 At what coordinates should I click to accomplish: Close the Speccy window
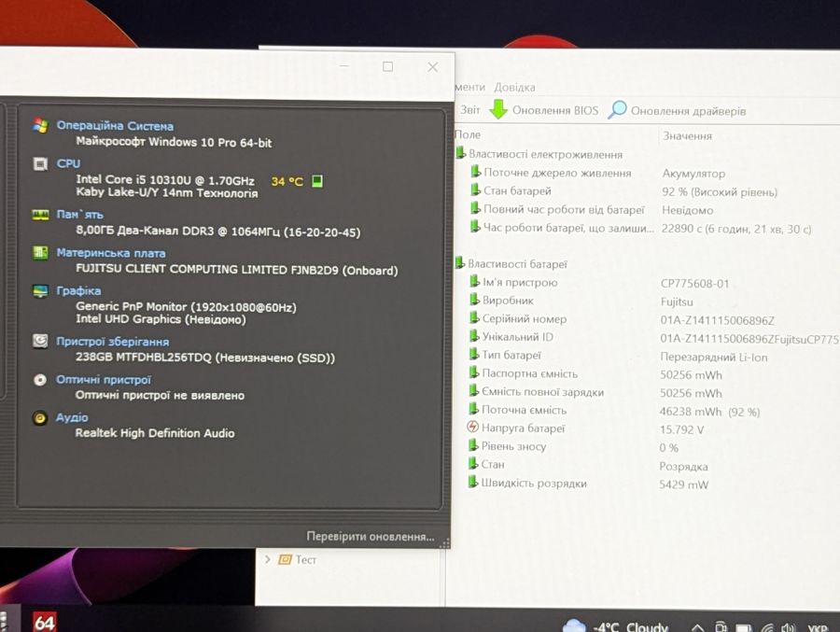click(x=433, y=67)
